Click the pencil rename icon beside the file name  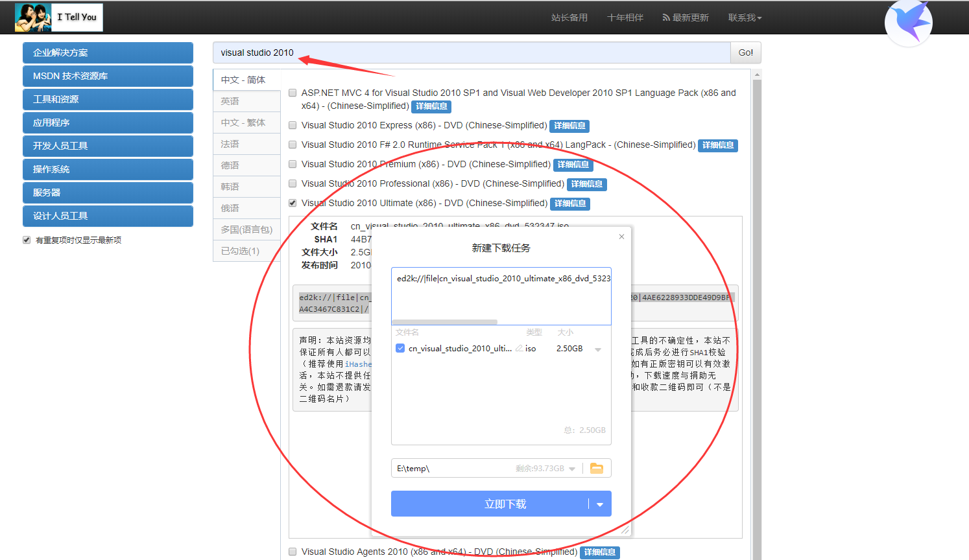coord(519,349)
